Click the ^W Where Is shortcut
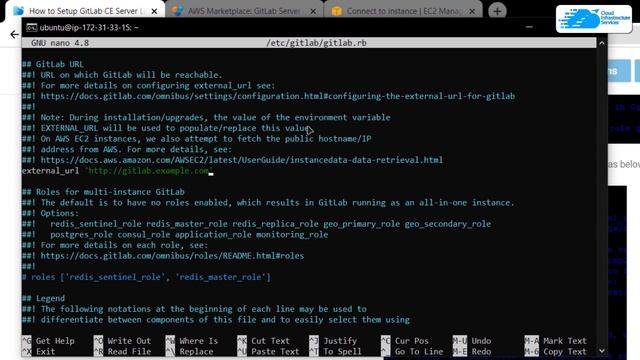640x360 pixels. click(192, 341)
